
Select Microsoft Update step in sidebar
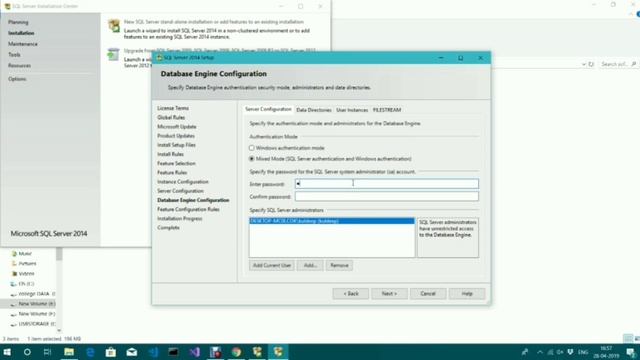tap(177, 127)
